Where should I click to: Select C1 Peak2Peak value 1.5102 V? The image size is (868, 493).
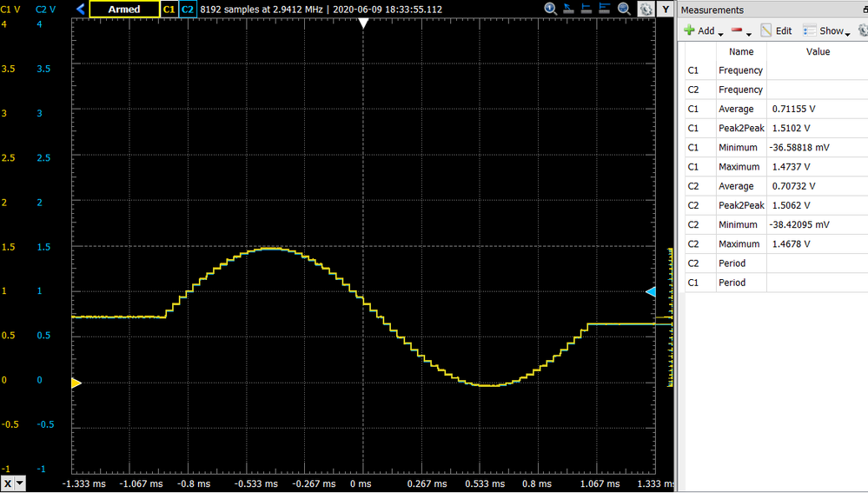(791, 128)
